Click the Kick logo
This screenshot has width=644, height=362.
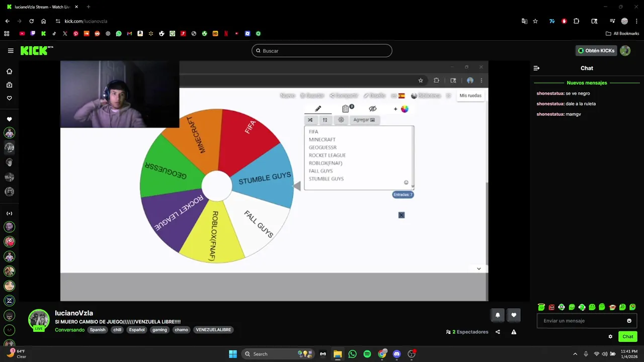[36, 50]
